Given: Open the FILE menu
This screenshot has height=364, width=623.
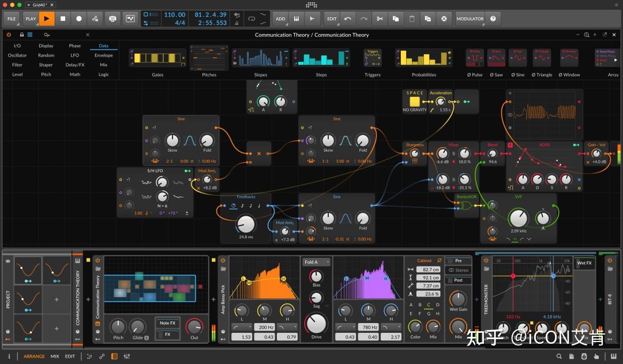Looking at the screenshot, I should 11,18.
